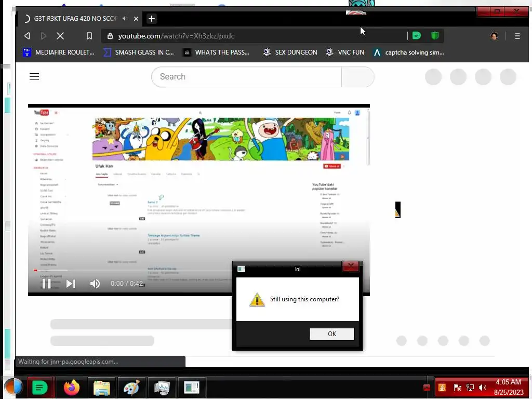Screen dimensions: 532x399
Task: Click the Adventure Time banner in the video
Action: click(x=220, y=139)
